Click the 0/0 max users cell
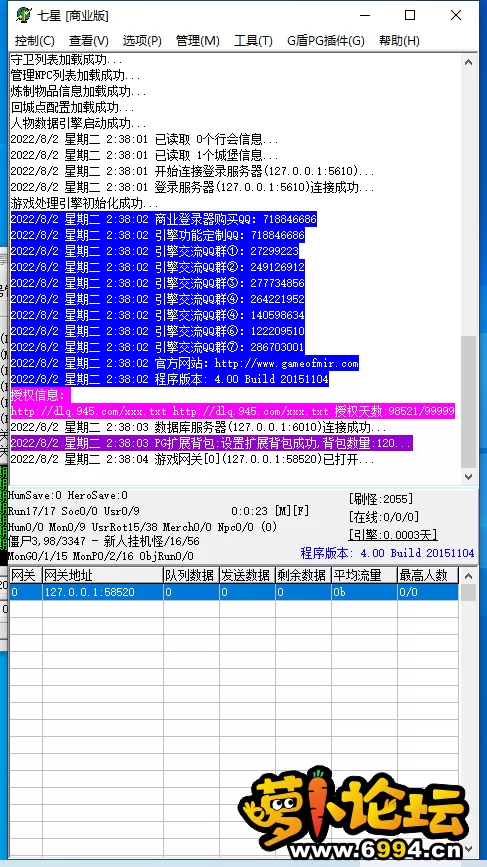Screen dimensions: 487x867 coord(428,592)
